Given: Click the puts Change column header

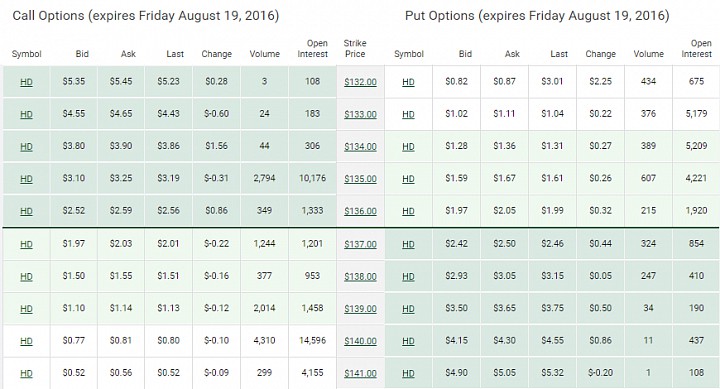Looking at the screenshot, I should [601, 54].
